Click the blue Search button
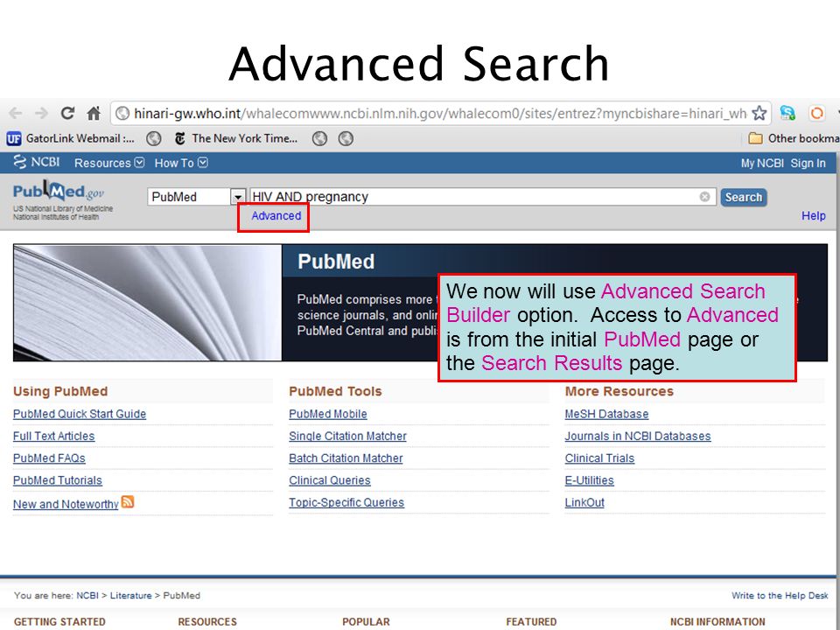The image size is (840, 630). coord(744,197)
